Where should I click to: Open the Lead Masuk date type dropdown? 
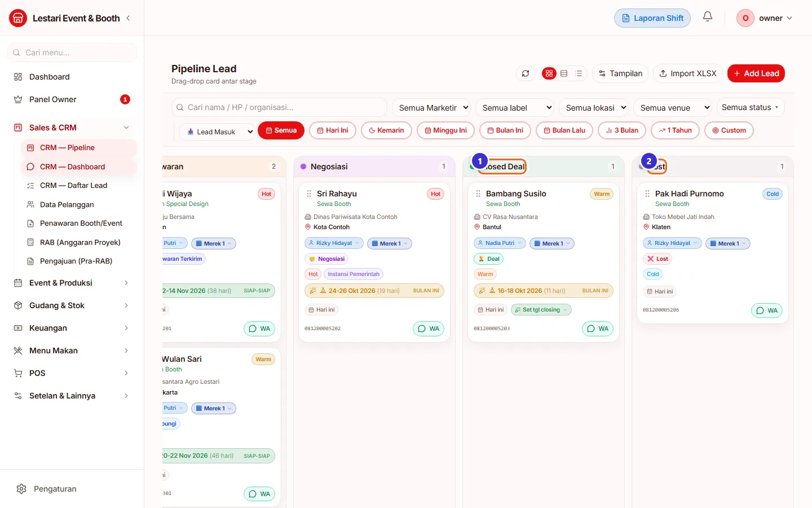[217, 132]
